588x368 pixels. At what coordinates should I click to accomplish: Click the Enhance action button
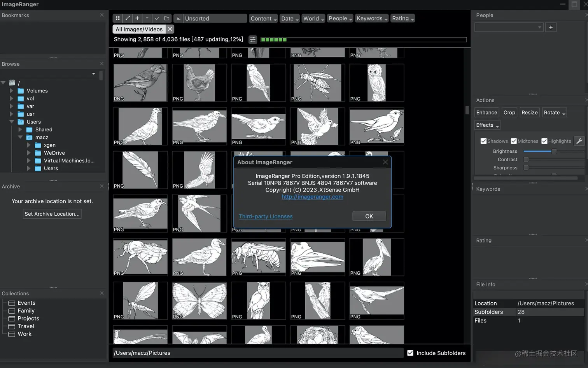click(x=486, y=113)
